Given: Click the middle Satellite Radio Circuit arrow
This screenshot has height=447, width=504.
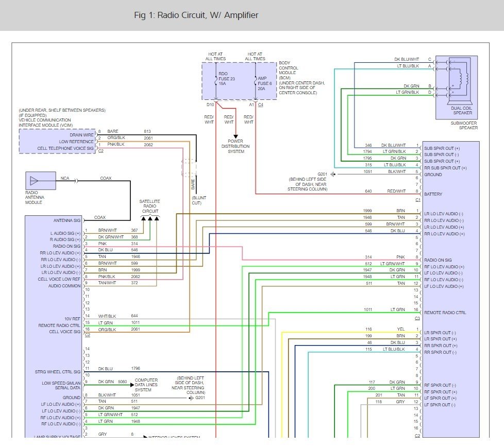Looking at the screenshot, I should coord(150,218).
